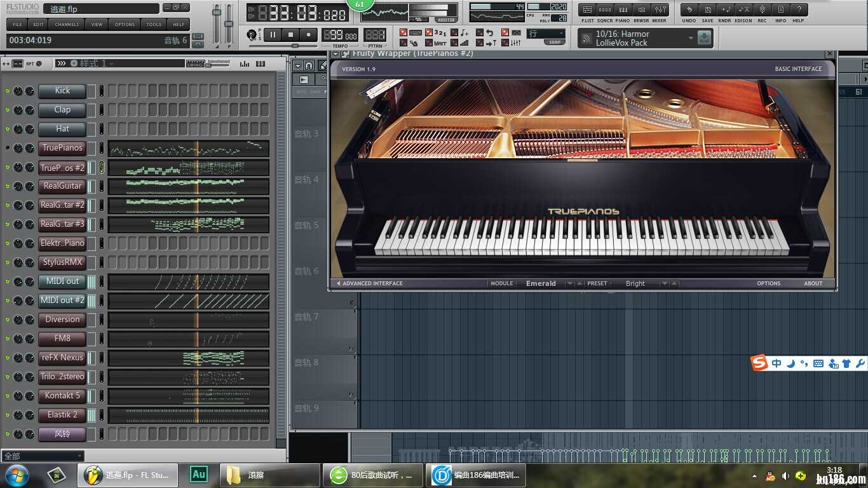Toggle mute LED for Kontakt 5 channel
868x488 pixels.
(x=8, y=396)
